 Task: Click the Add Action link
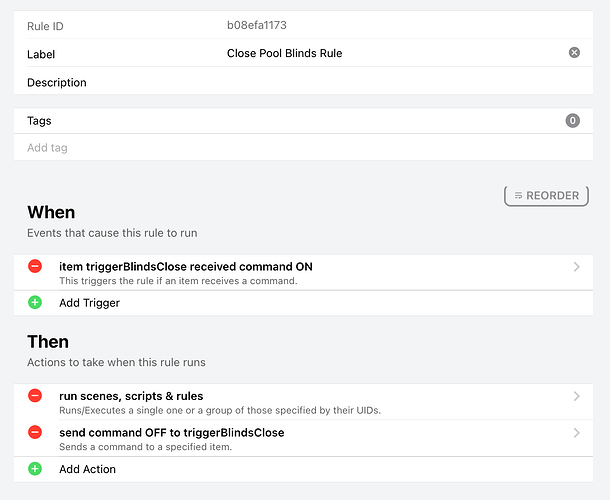[87, 469]
